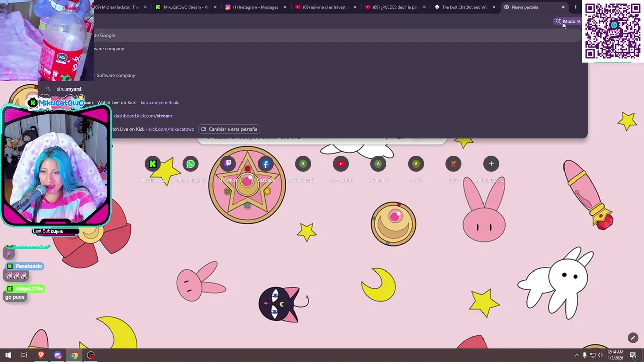Screen dimensions: 644x362
Task: Switch to the MikuCatOwO Stream tab
Action: click(x=186, y=7)
